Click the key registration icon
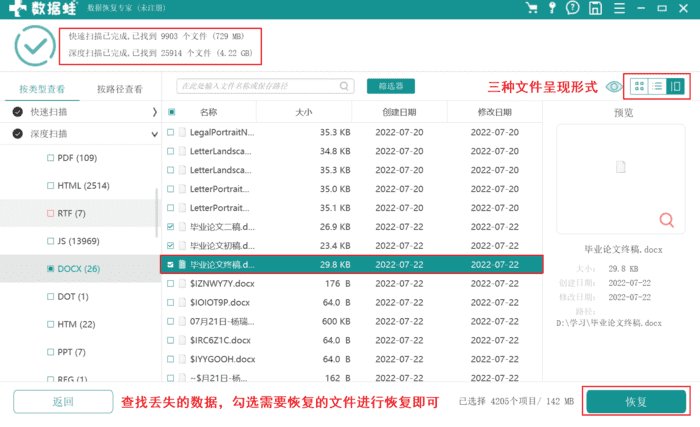 [552, 8]
